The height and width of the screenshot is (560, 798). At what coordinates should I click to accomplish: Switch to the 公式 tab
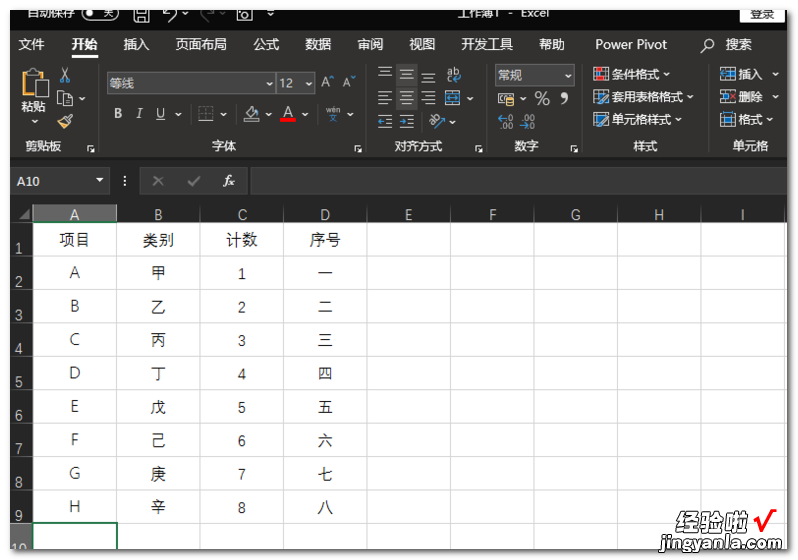coord(266,45)
